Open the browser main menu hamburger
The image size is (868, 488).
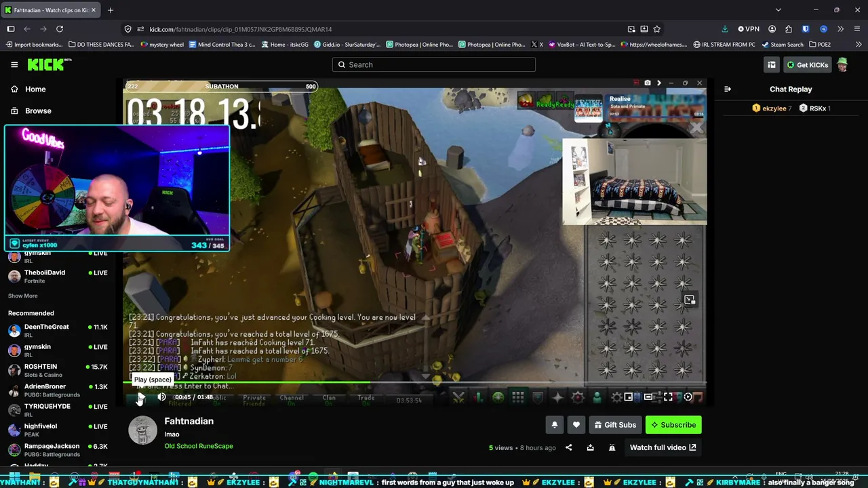857,29
